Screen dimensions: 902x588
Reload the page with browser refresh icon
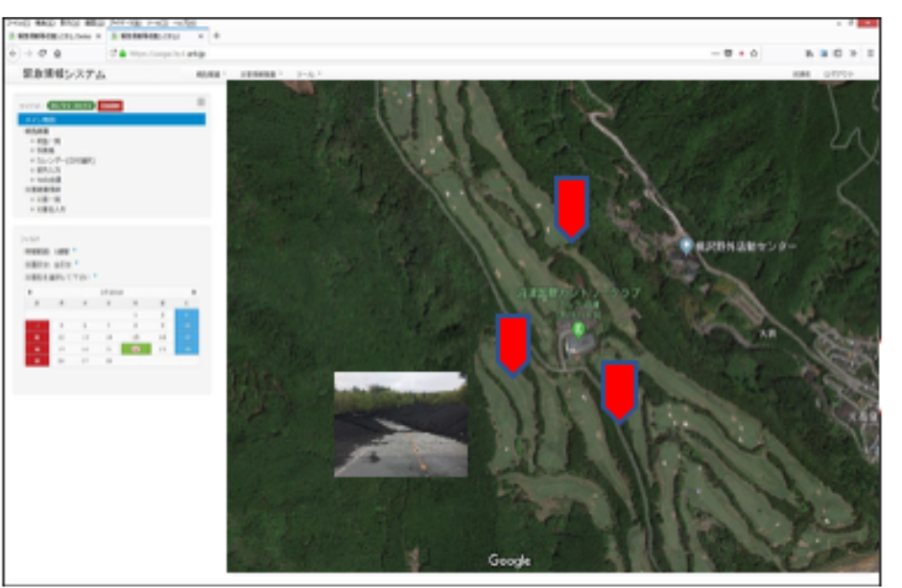coord(41,53)
